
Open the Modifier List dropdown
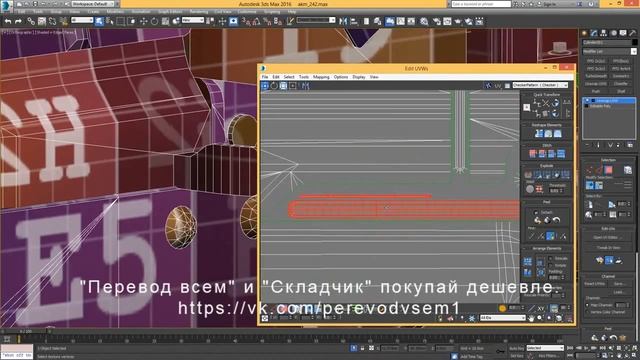(x=609, y=51)
